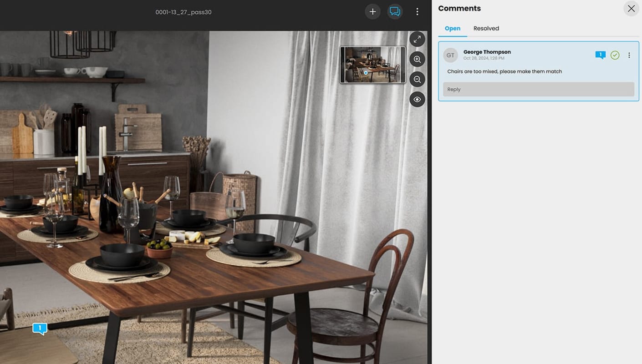This screenshot has height=364, width=642.
Task: Open George Thompson's comment options menu
Action: pos(629,56)
